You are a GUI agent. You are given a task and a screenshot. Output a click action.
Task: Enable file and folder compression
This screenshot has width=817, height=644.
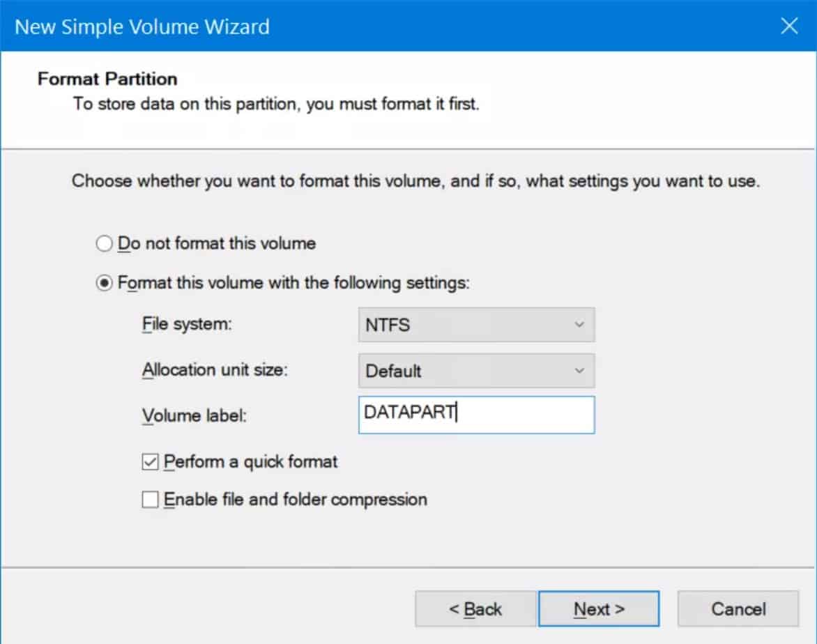pos(150,499)
